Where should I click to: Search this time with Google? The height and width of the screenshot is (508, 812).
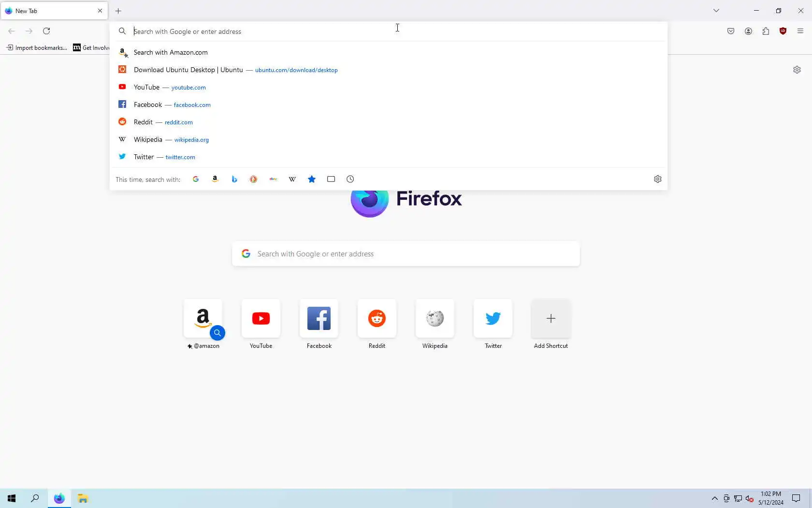click(196, 179)
